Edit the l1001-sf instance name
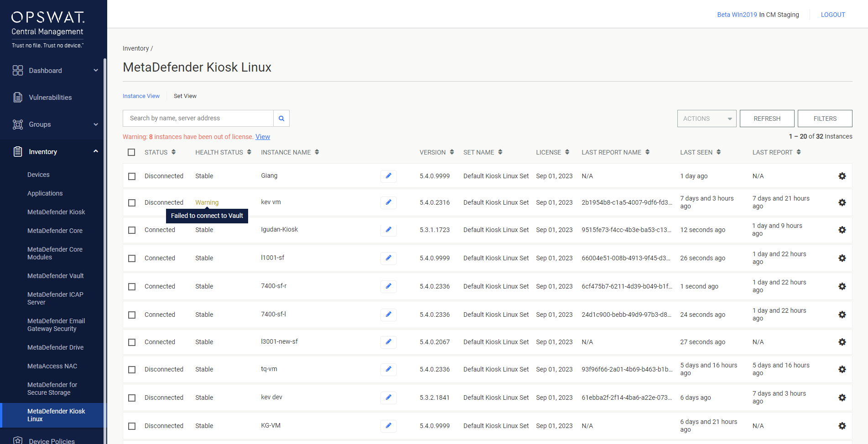Viewport: 868px width, 444px height. [389, 258]
